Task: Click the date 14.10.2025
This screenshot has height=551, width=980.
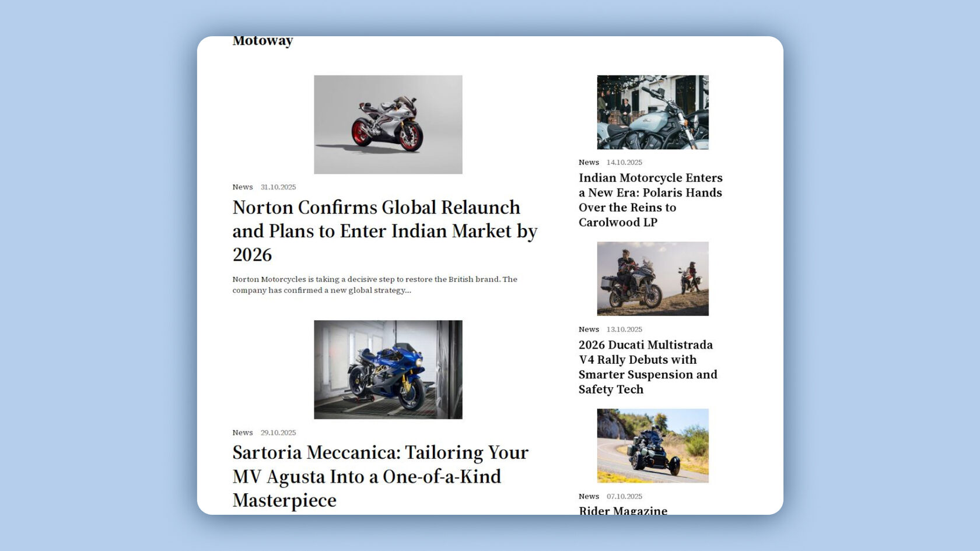Action: (x=624, y=162)
